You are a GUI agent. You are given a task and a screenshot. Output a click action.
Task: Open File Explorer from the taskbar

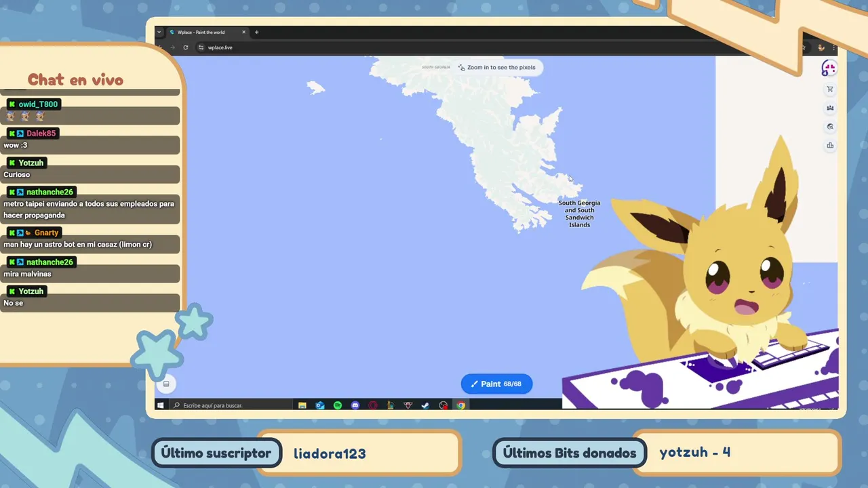(302, 405)
